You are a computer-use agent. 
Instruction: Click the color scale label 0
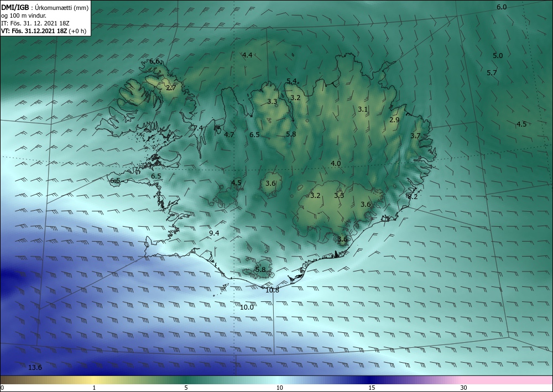click(x=2, y=388)
